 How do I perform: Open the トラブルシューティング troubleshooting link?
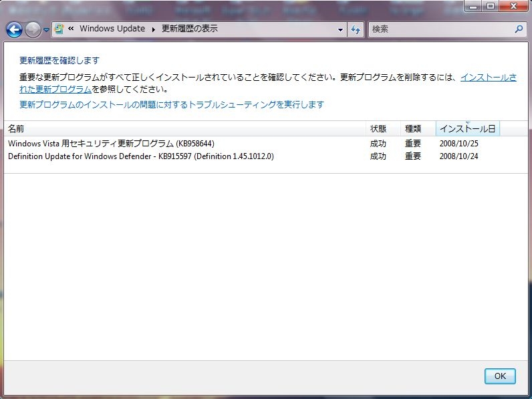[172, 104]
